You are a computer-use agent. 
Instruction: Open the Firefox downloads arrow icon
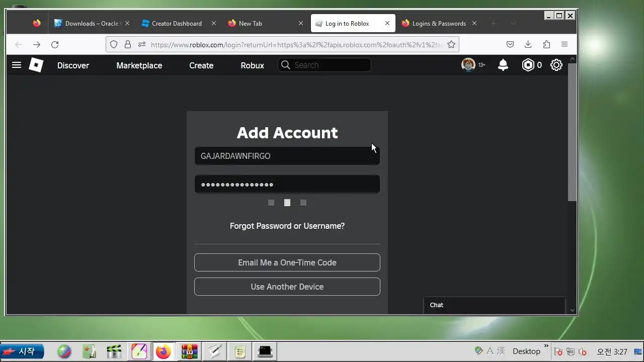point(528,44)
